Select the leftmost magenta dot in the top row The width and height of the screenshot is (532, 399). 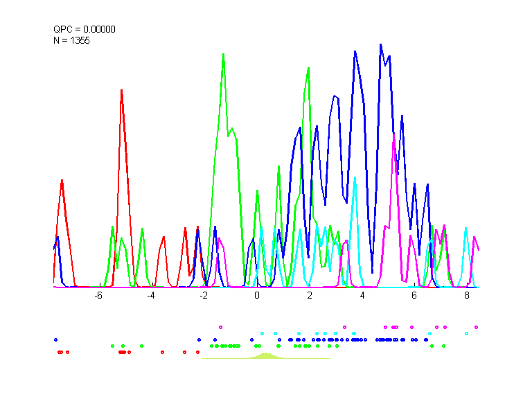pos(220,326)
